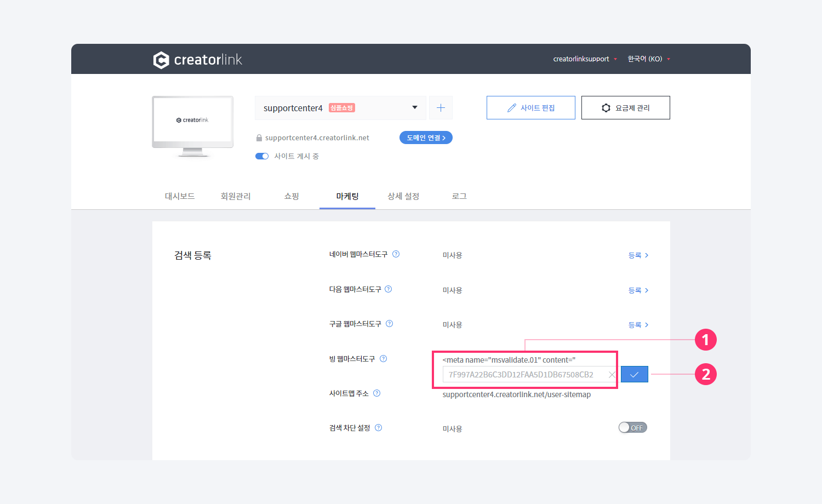Screen dimensions: 822x504
Task: Expand the supportcenter4 site dropdown
Action: point(414,108)
